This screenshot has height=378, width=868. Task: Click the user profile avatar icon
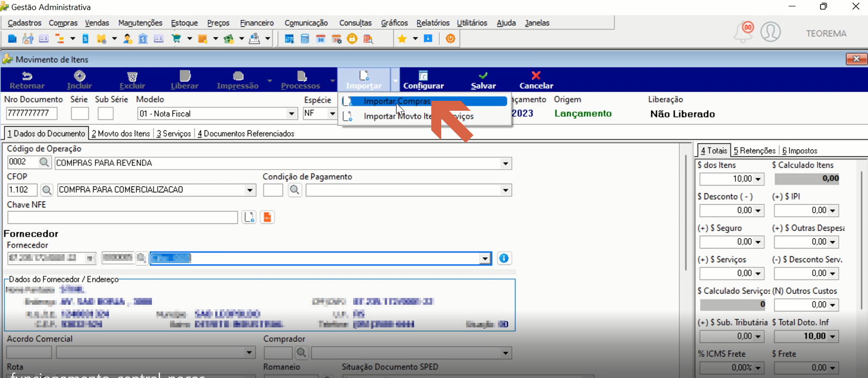pyautogui.click(x=771, y=32)
